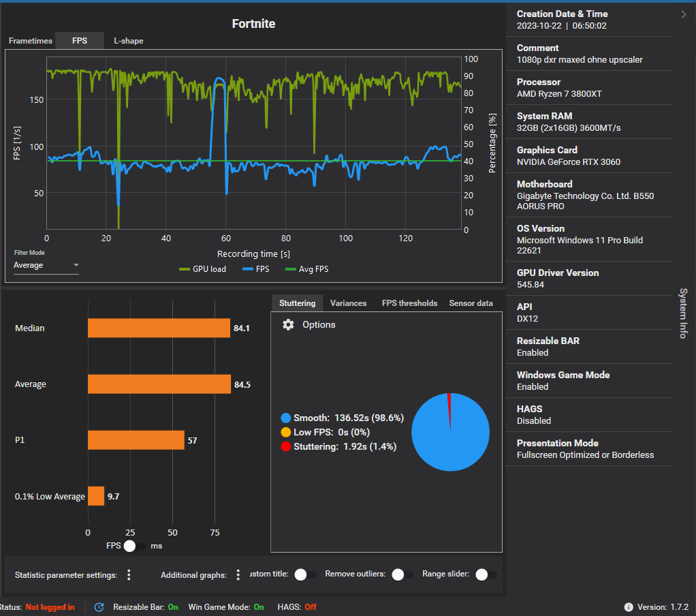This screenshot has width=696, height=616.
Task: Open the Sensor data tab
Action: (x=471, y=303)
